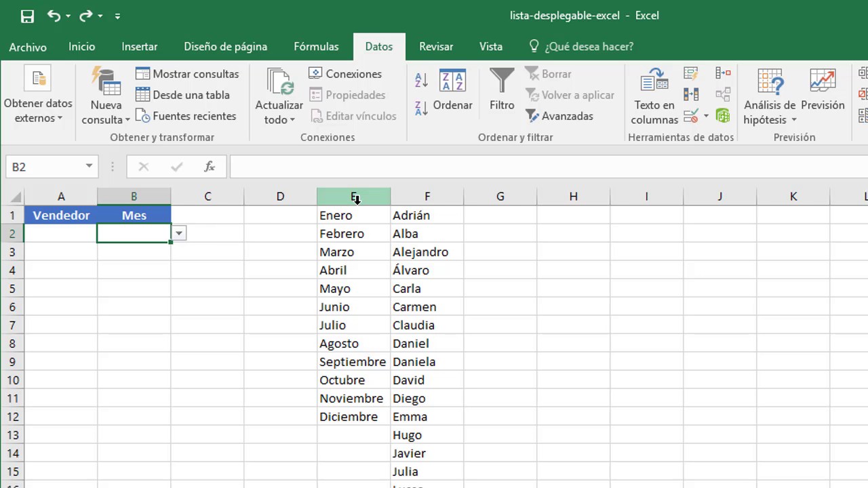Click Mostrar consultas button
Screen dimensions: 868x488
(x=187, y=74)
